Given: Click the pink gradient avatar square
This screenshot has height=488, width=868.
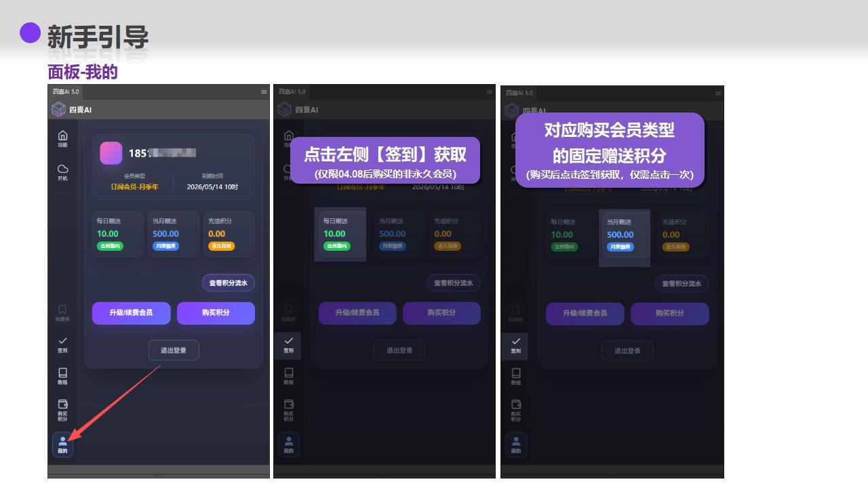Looking at the screenshot, I should tap(111, 153).
